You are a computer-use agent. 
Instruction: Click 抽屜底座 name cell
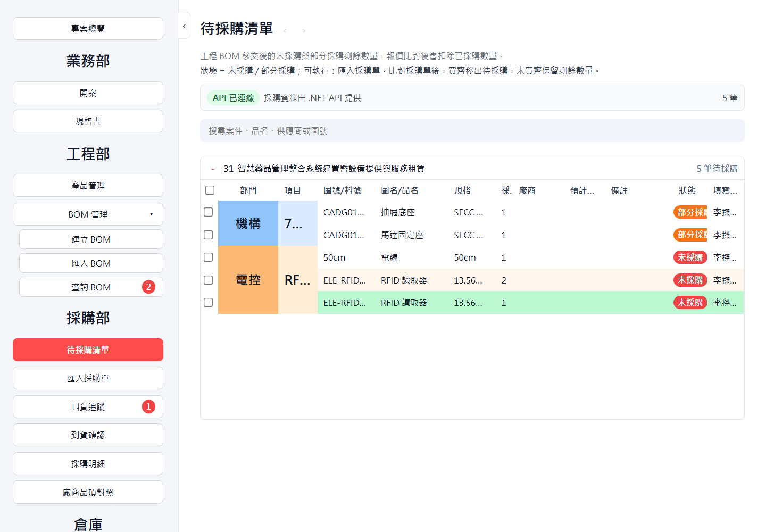[x=398, y=212]
